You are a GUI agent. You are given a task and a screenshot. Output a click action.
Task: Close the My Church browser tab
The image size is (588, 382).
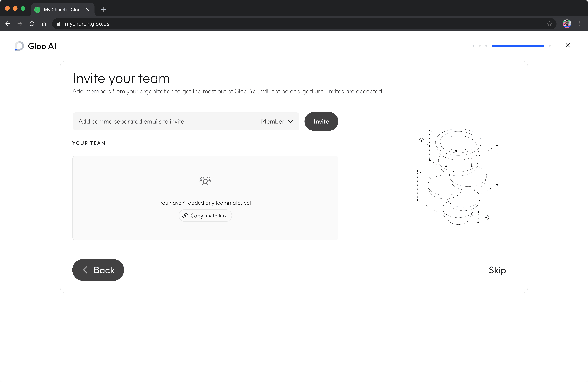[88, 10]
